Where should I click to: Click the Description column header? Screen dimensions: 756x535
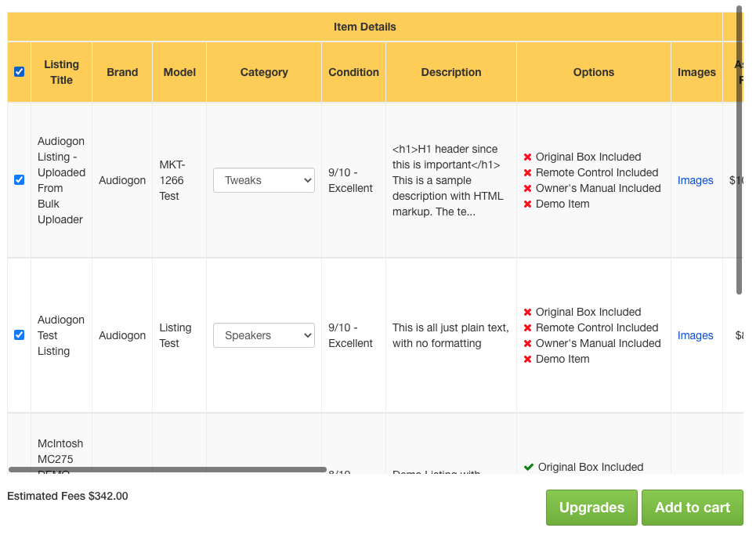point(451,72)
